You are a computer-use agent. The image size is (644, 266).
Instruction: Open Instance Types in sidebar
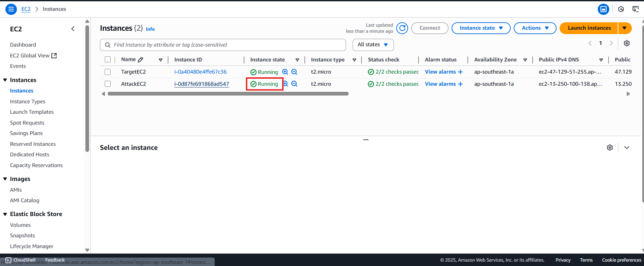point(28,101)
